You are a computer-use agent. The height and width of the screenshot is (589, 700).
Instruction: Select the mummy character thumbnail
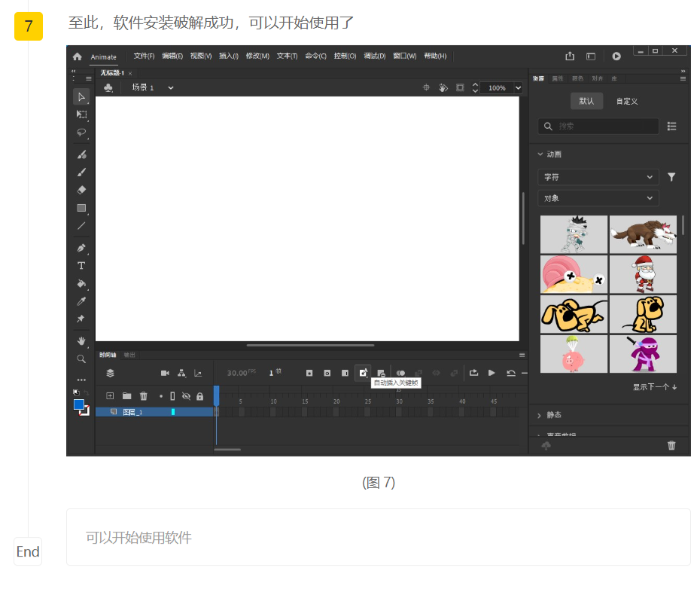tap(574, 234)
